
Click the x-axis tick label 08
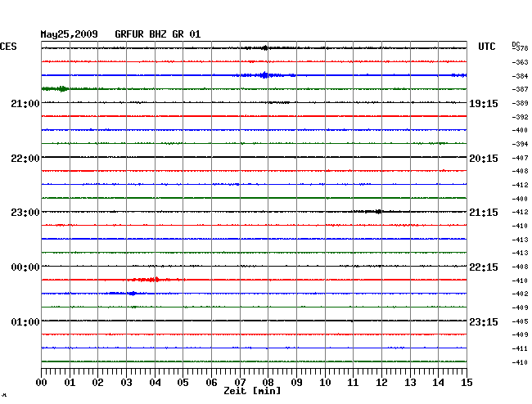pyautogui.click(x=268, y=383)
